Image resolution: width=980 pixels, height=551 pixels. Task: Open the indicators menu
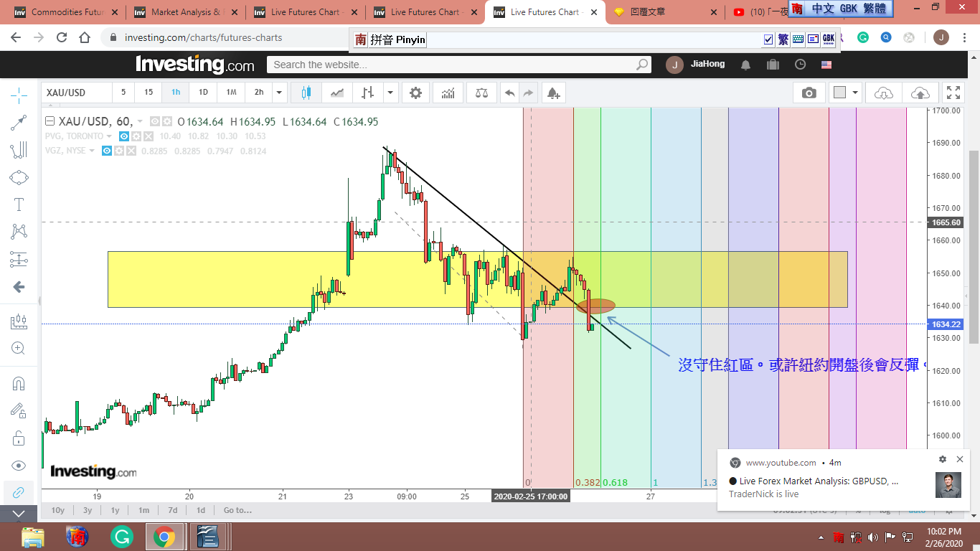point(448,93)
